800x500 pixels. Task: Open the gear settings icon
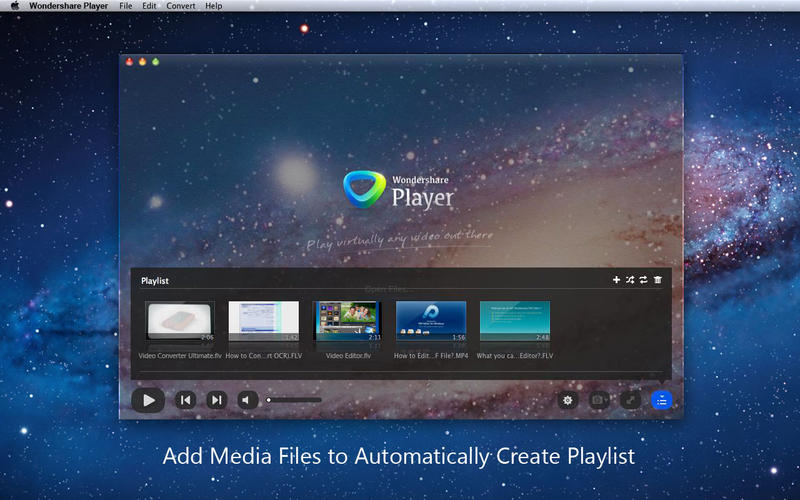(x=568, y=400)
